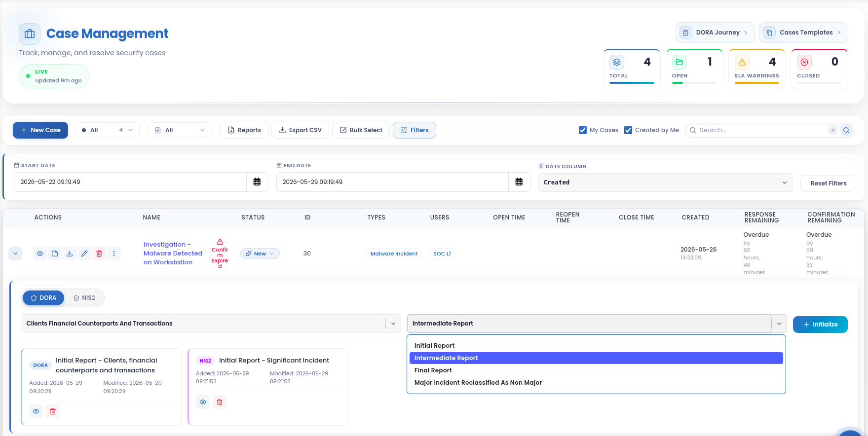Open the three-dot more options menu in case row
The width and height of the screenshot is (868, 436).
(x=114, y=254)
